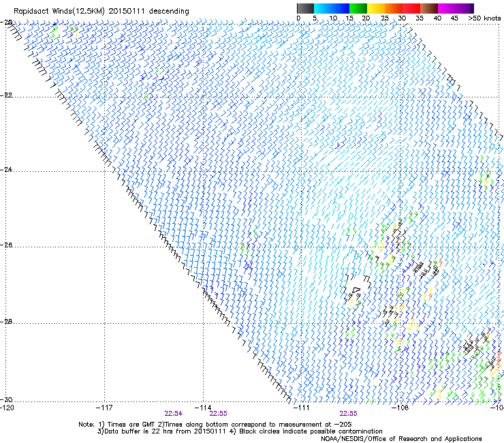Image resolution: width=504 pixels, height=443 pixels.
Task: Select the orange 25–30 knots legend segment
Action: pos(394,8)
